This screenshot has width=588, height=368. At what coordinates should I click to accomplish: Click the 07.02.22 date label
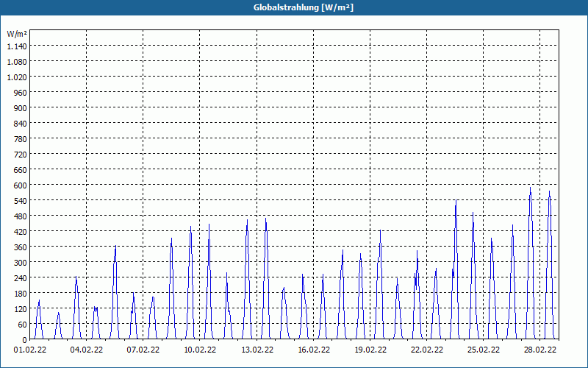coord(143,350)
